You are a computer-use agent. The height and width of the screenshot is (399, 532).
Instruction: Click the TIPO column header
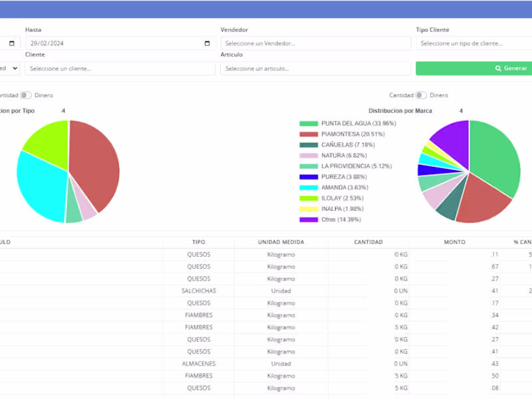click(x=198, y=242)
